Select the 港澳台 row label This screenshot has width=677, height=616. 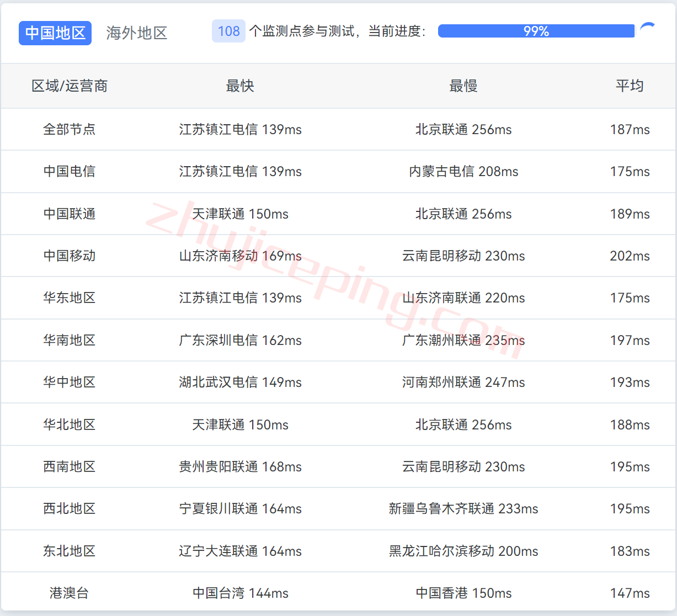pyautogui.click(x=70, y=593)
